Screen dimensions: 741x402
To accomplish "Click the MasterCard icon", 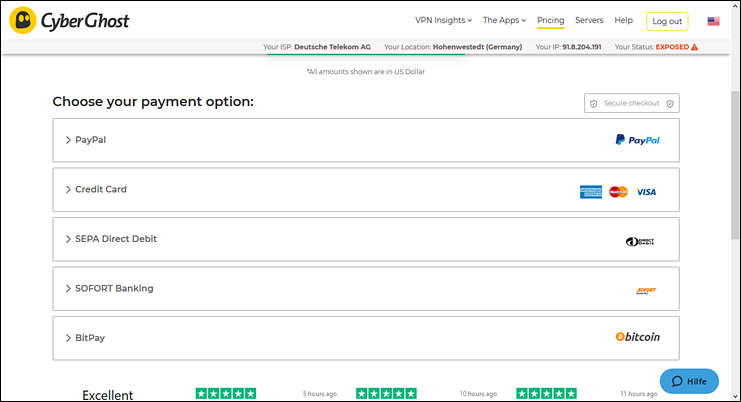I will [618, 192].
